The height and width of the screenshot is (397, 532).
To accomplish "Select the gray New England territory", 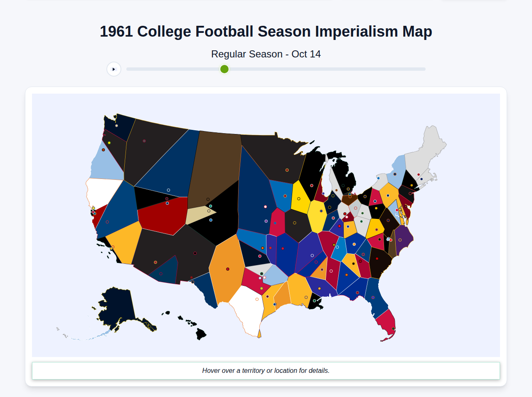I will 428,141.
